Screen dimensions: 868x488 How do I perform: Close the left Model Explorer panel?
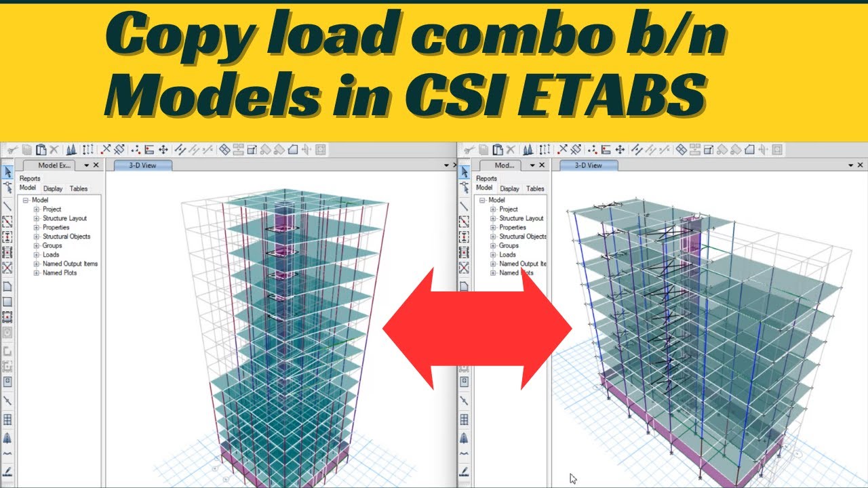coord(96,165)
